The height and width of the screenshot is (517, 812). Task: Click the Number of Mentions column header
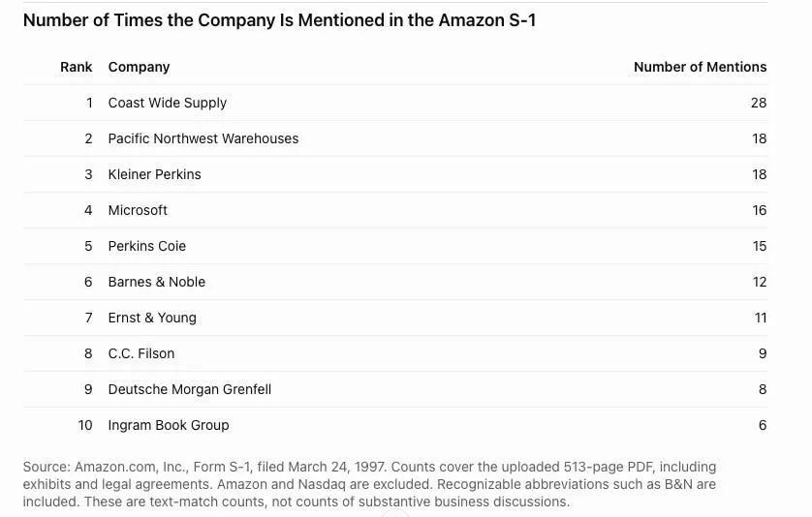pyautogui.click(x=701, y=67)
